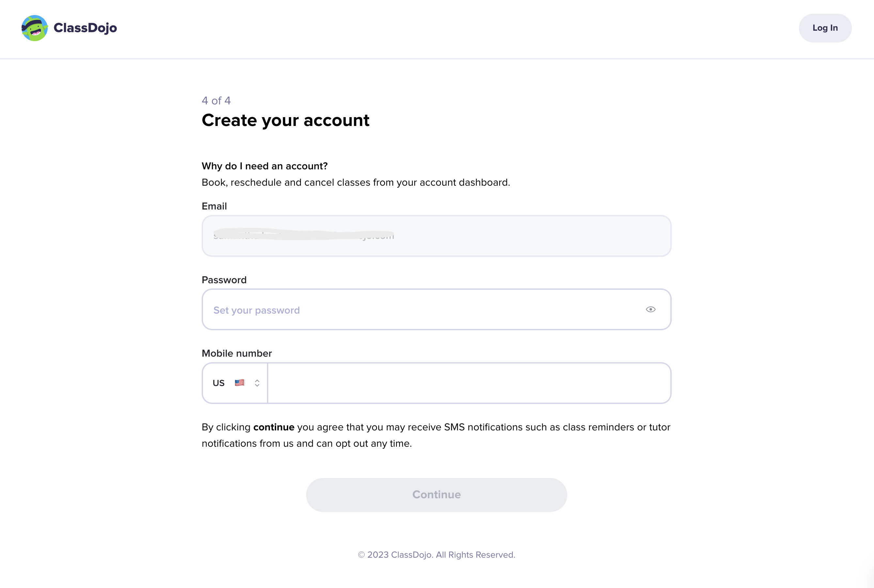Click the up-down arrows in the phone prefix
This screenshot has width=874, height=588.
(257, 382)
